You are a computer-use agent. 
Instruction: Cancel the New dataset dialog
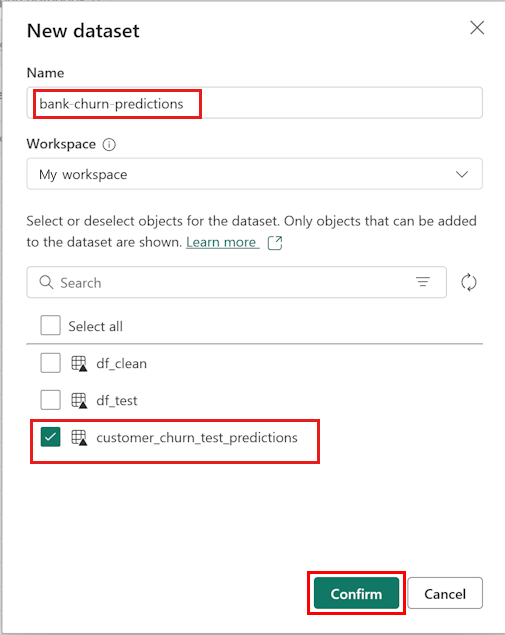point(445,594)
